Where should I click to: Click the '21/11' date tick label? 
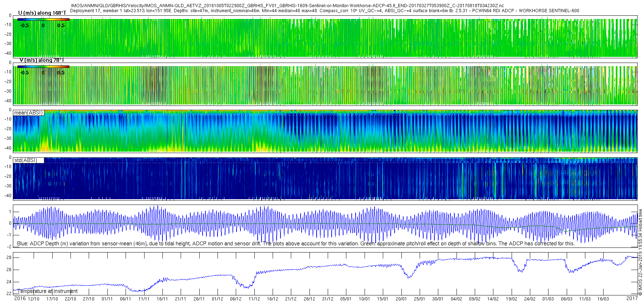pyautogui.click(x=181, y=299)
